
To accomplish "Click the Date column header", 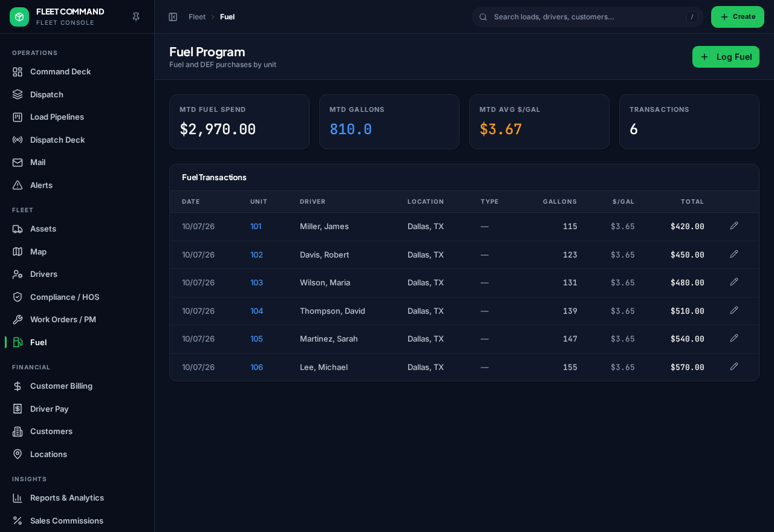I will 191,202.
